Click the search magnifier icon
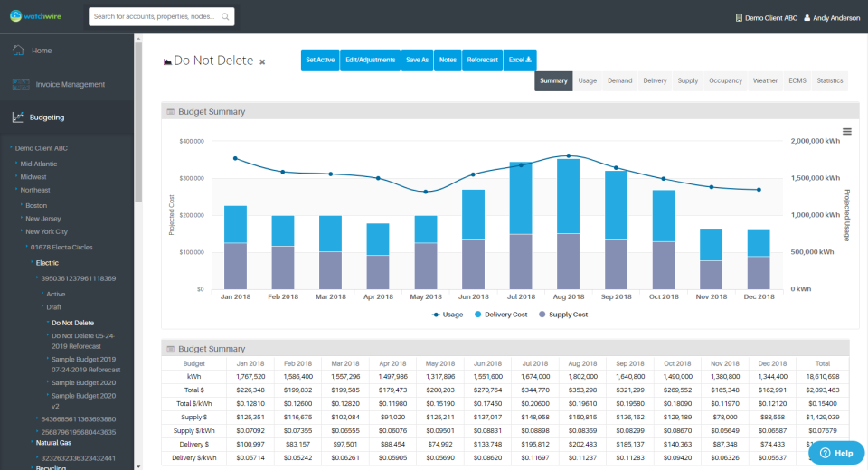This screenshot has height=470, width=868. coord(225,16)
